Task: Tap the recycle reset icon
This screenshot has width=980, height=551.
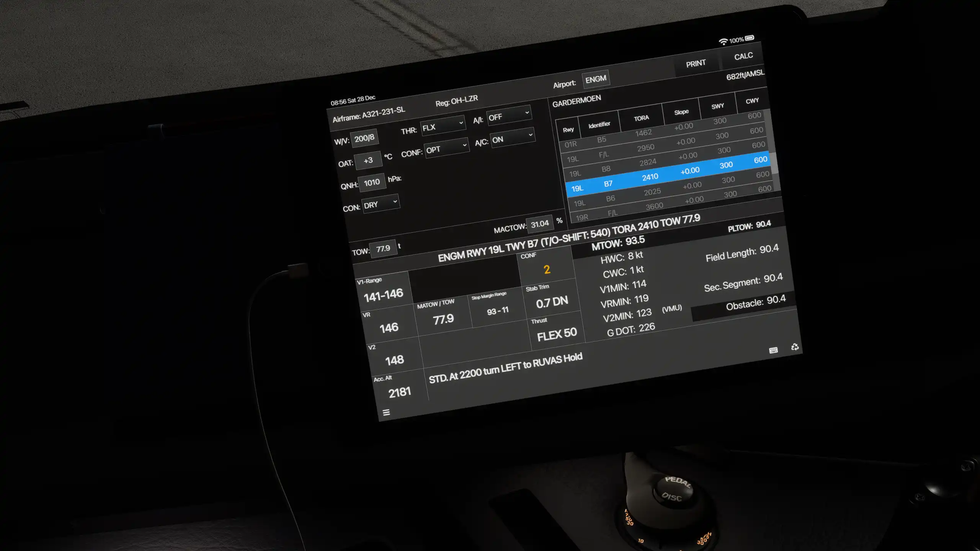Action: click(795, 347)
